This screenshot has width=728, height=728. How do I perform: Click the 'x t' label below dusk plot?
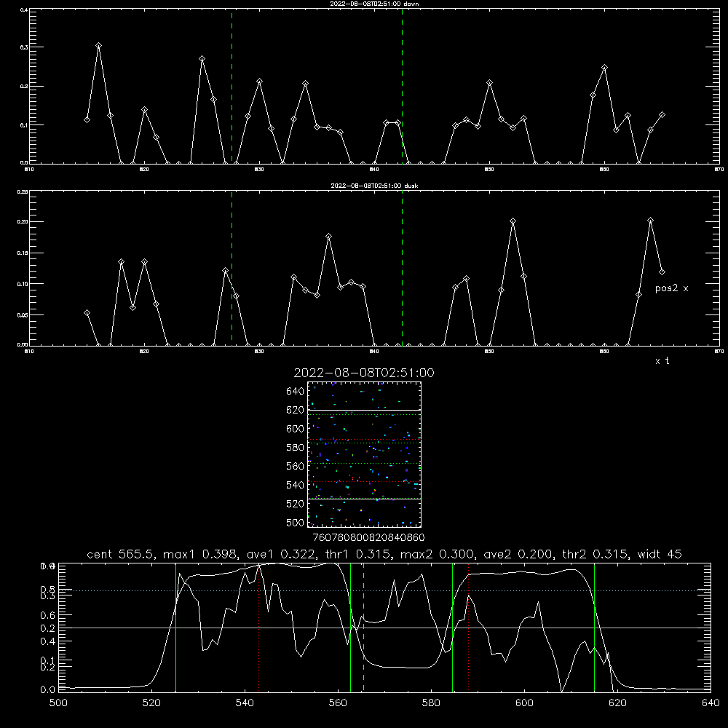pos(662,361)
